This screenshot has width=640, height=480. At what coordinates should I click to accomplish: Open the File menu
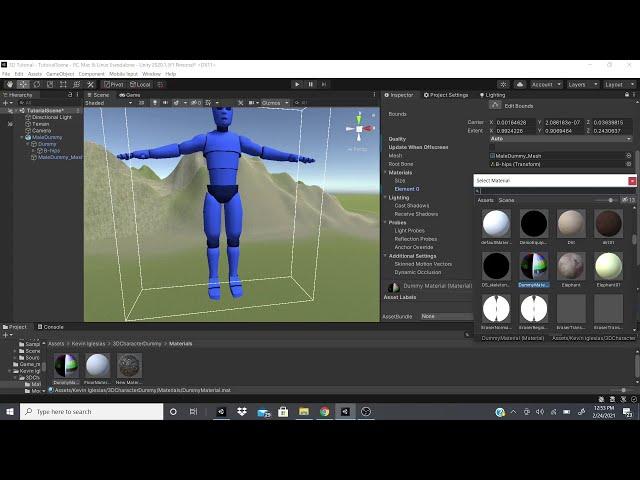coord(6,74)
